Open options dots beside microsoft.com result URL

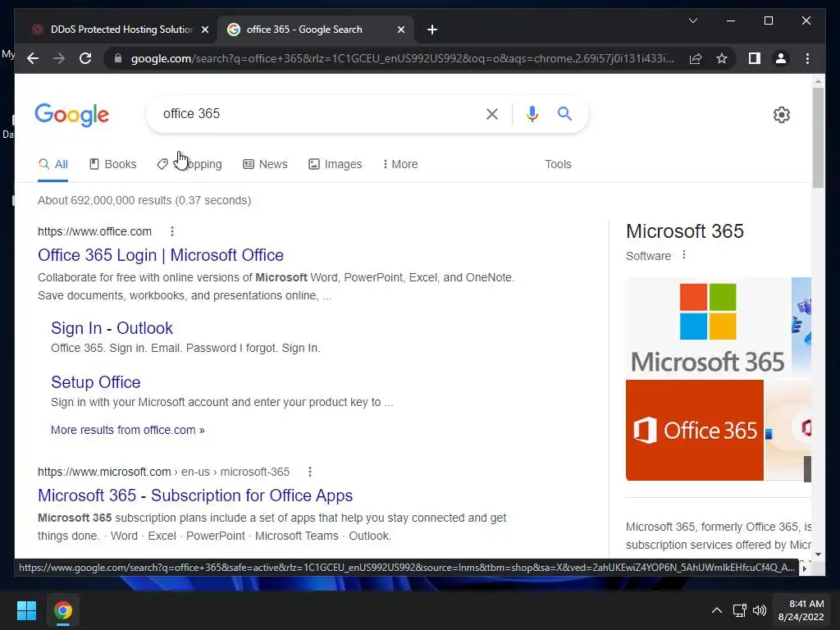(309, 472)
